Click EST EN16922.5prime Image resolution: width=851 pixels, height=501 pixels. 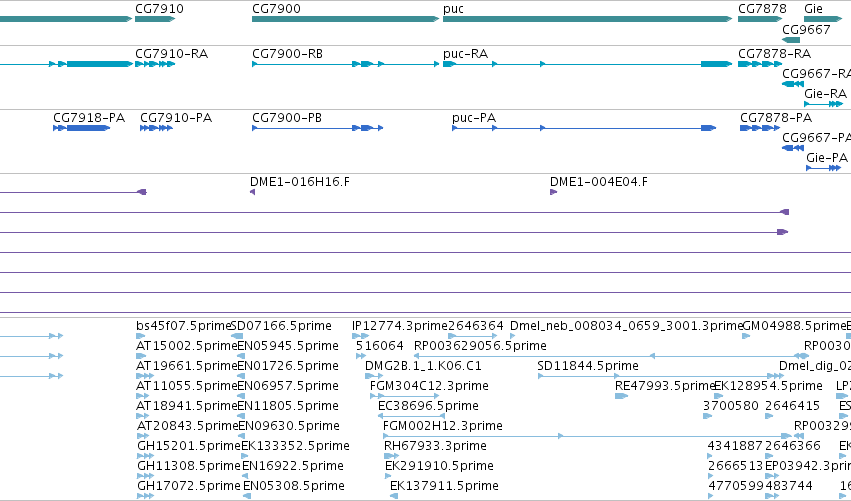click(x=293, y=466)
